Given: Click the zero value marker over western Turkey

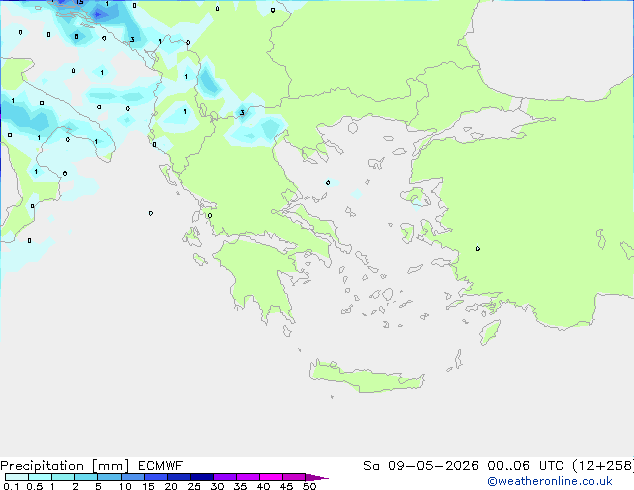Looking at the screenshot, I should point(478,249).
